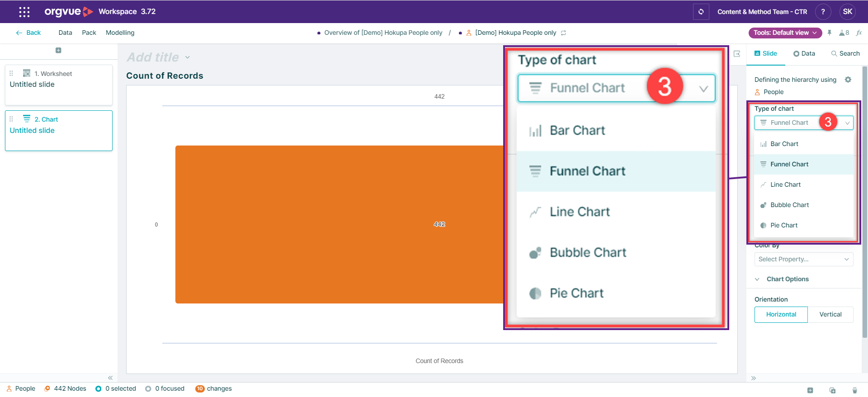
Task: Open the Data menu in top navigation
Action: pos(65,33)
